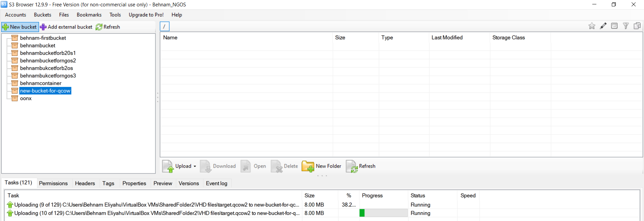
Task: Select the oonx bucket
Action: pyautogui.click(x=26, y=98)
